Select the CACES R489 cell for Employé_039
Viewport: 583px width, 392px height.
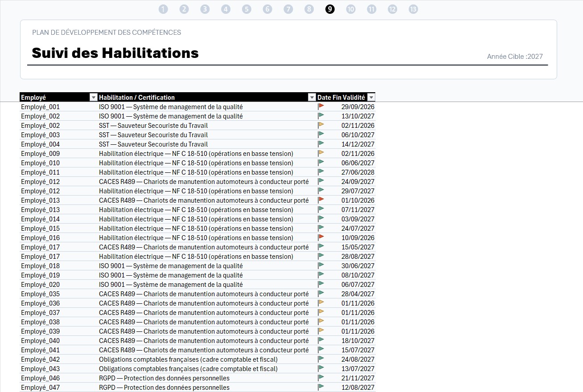point(207,331)
